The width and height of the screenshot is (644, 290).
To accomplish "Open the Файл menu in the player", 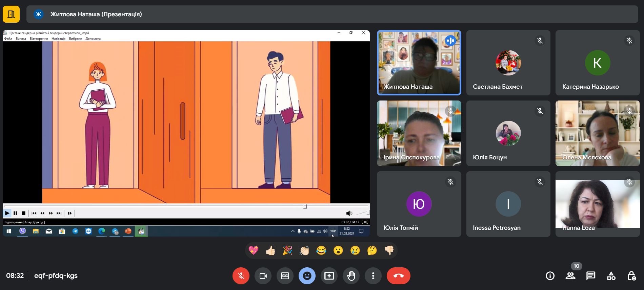I will coord(8,39).
